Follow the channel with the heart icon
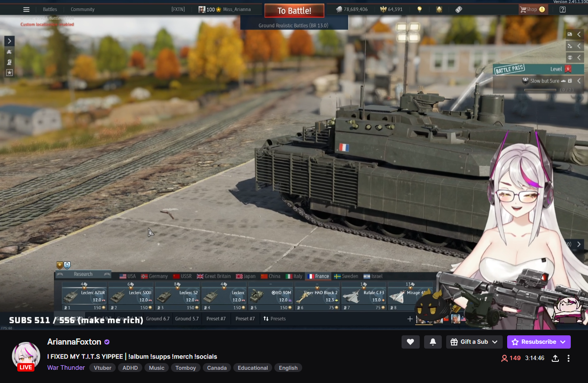 [x=410, y=342]
